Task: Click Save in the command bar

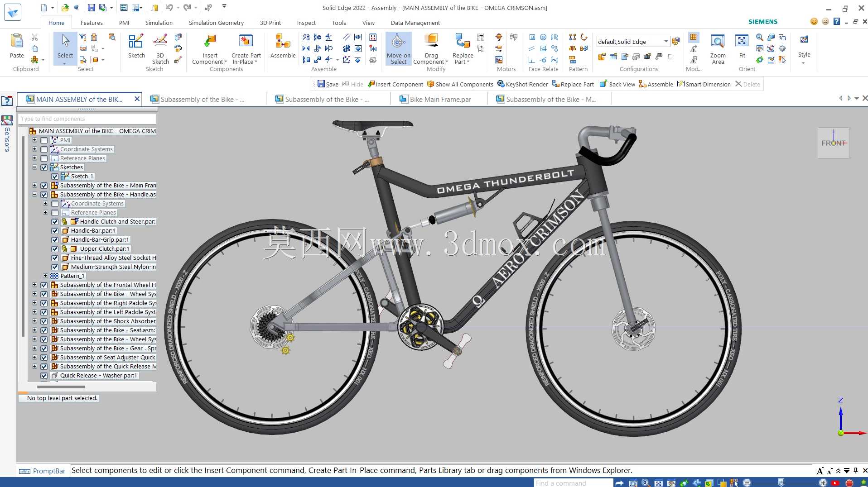Action: [x=328, y=84]
